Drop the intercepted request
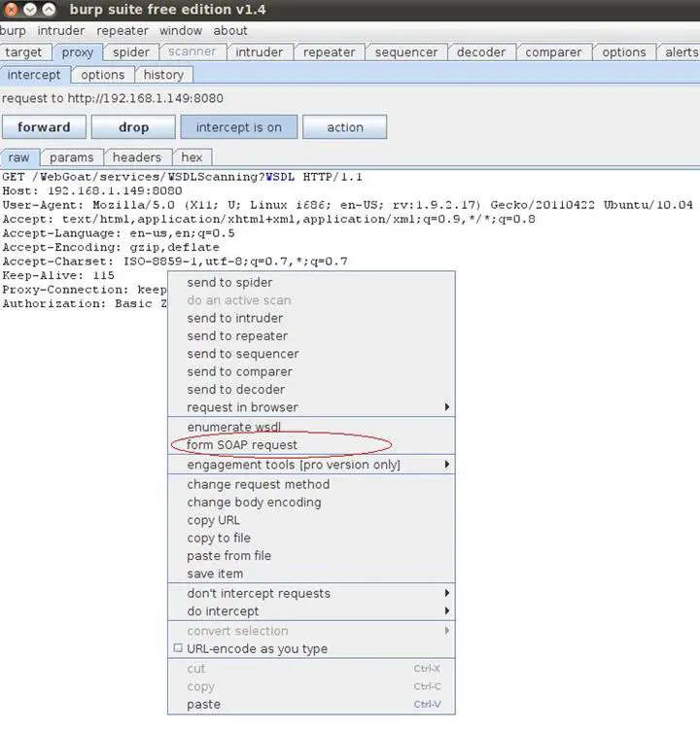The image size is (700, 730). [133, 127]
